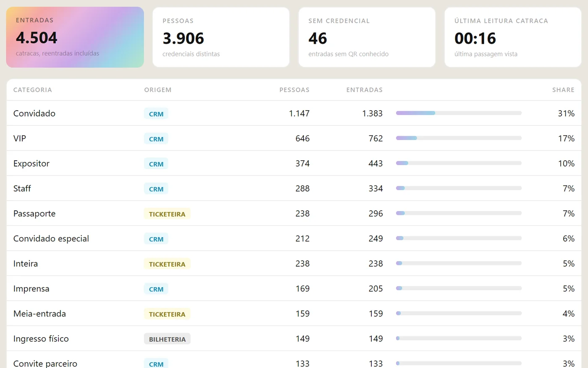588x368 pixels.
Task: Sort by the Origem column header
Action: [x=158, y=90]
